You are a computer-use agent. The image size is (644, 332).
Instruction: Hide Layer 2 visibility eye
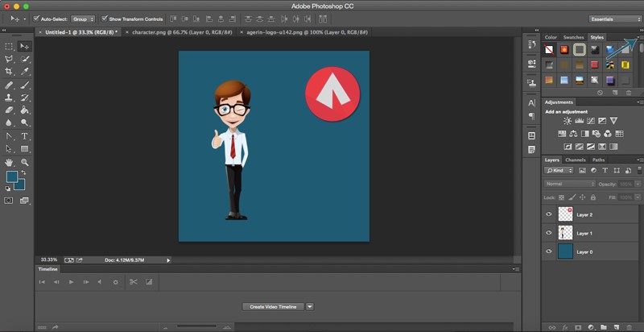click(x=549, y=214)
